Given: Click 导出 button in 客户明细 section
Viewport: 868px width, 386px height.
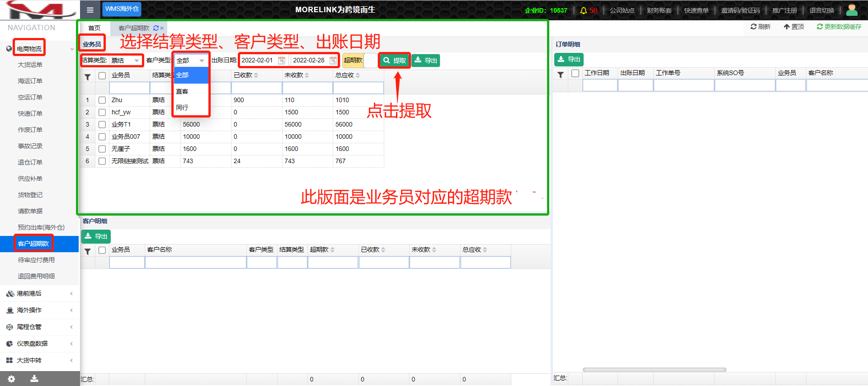Looking at the screenshot, I should (x=96, y=236).
